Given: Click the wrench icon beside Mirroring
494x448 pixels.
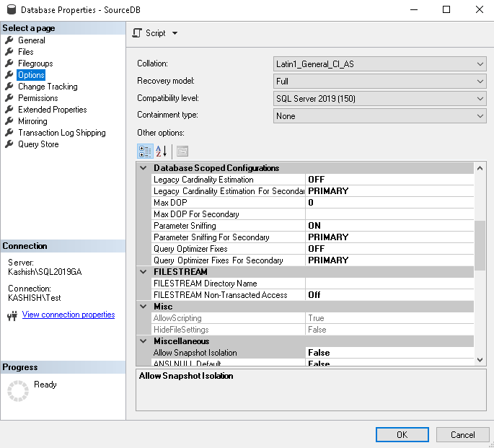Looking at the screenshot, I should [x=9, y=121].
